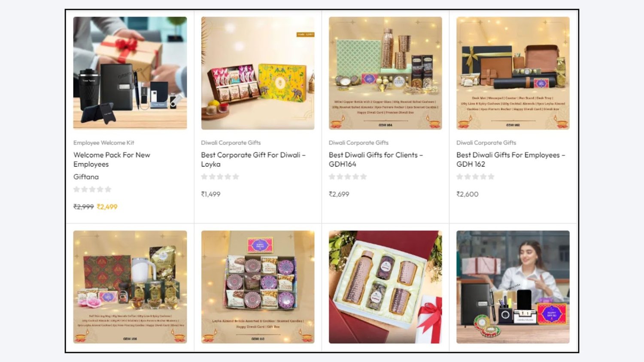The height and width of the screenshot is (362, 644).
Task: Click the Giftana brand name
Action: click(86, 177)
